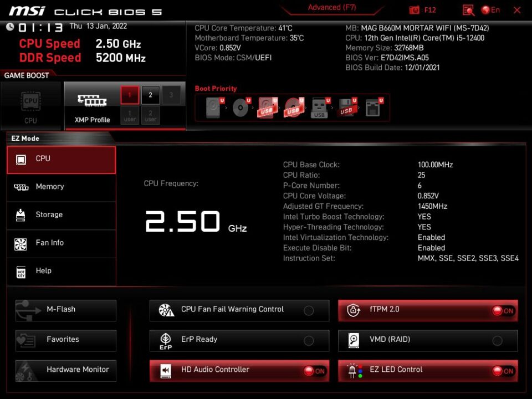532x399 pixels.
Task: Open Hardware Monitor
Action: click(66, 371)
